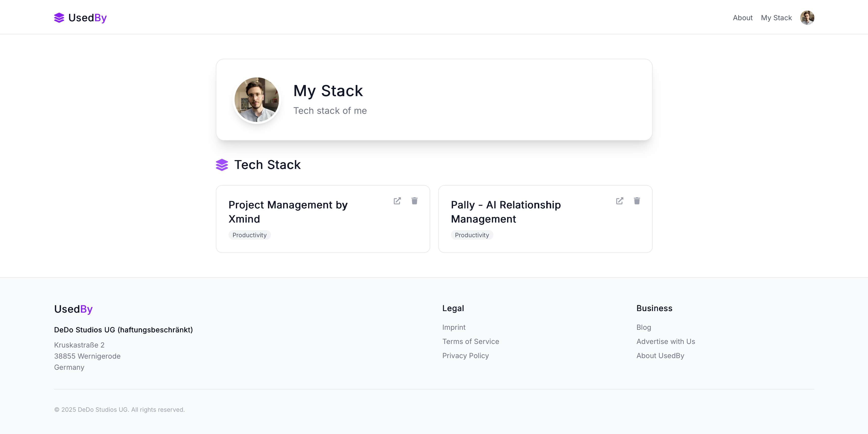Viewport: 868px width, 434px height.
Task: View the Privacy Policy page
Action: [x=465, y=356]
